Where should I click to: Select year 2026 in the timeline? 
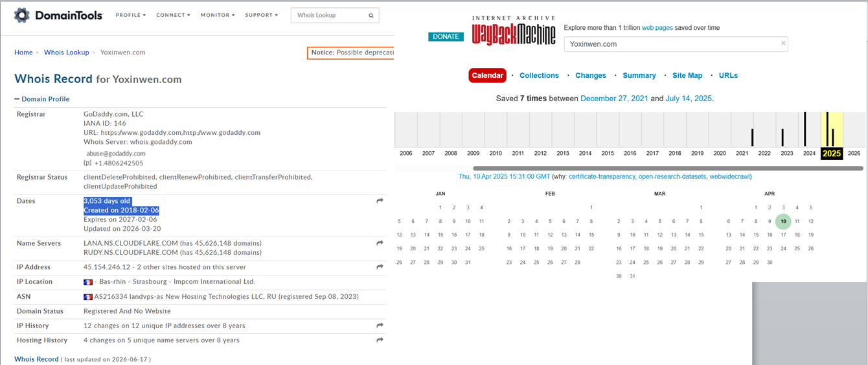[x=854, y=154]
